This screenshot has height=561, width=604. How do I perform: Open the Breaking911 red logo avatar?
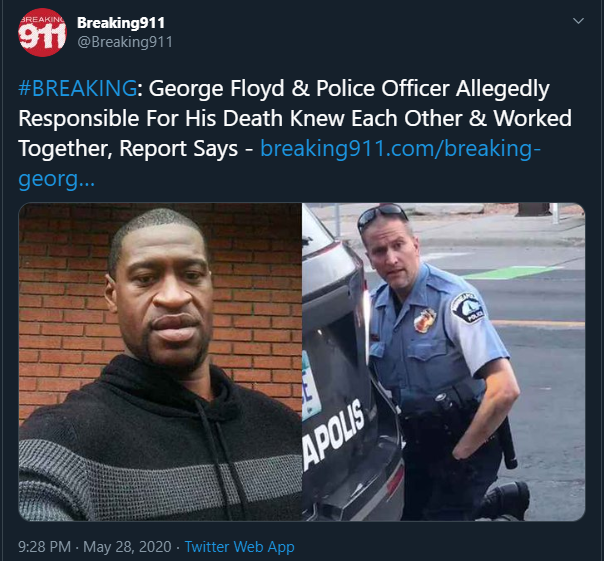42,32
